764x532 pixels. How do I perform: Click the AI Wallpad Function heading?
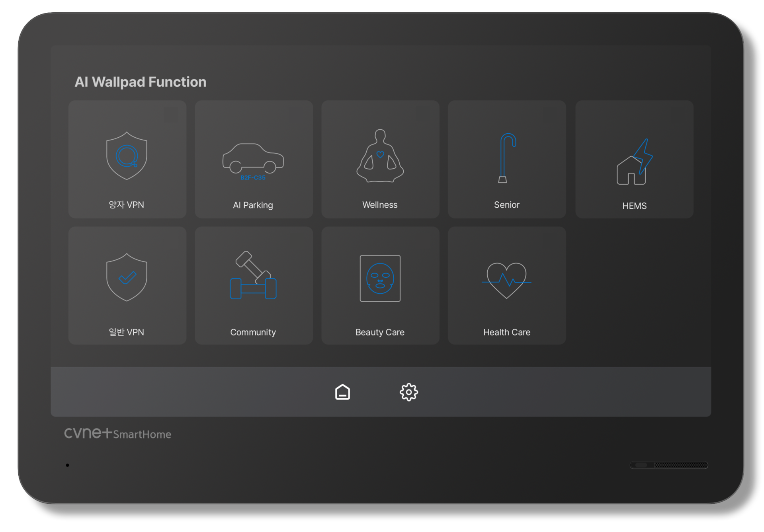(141, 82)
